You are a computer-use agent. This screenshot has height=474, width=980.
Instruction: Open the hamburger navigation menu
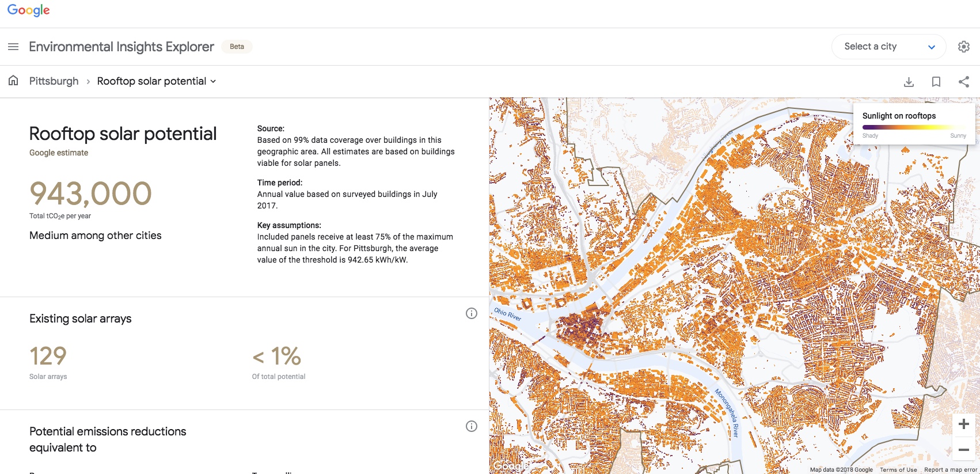13,47
